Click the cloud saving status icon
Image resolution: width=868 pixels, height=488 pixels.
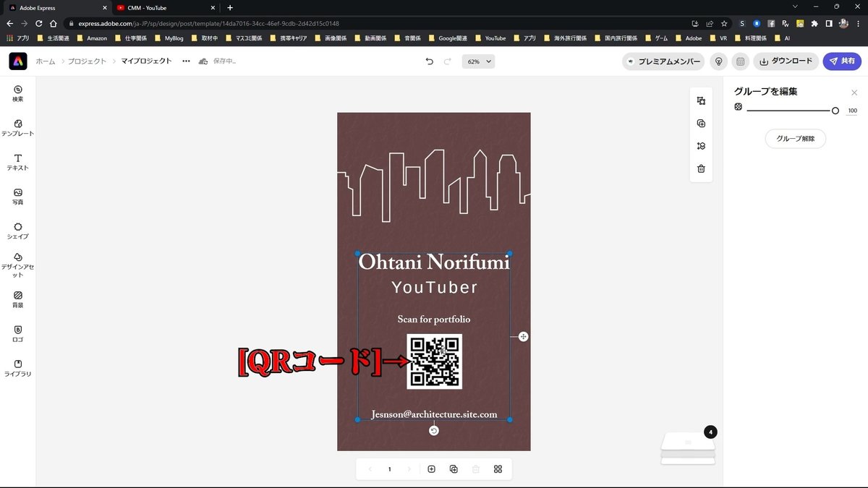coord(203,61)
